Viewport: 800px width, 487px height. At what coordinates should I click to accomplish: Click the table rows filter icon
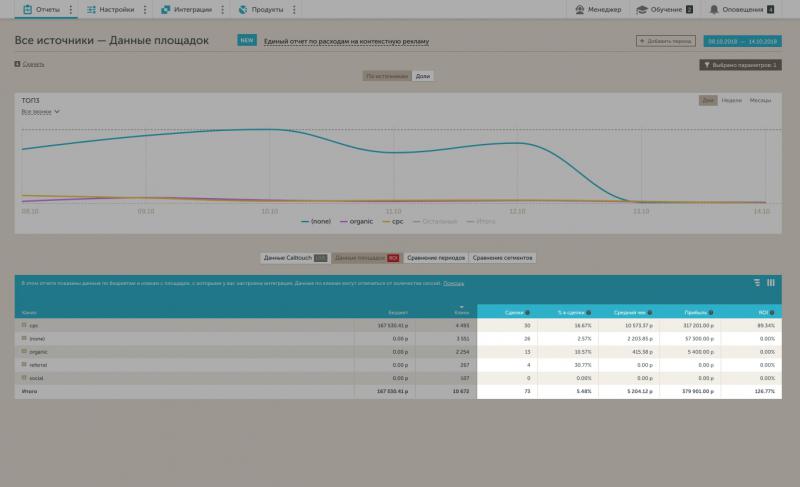tap(757, 283)
